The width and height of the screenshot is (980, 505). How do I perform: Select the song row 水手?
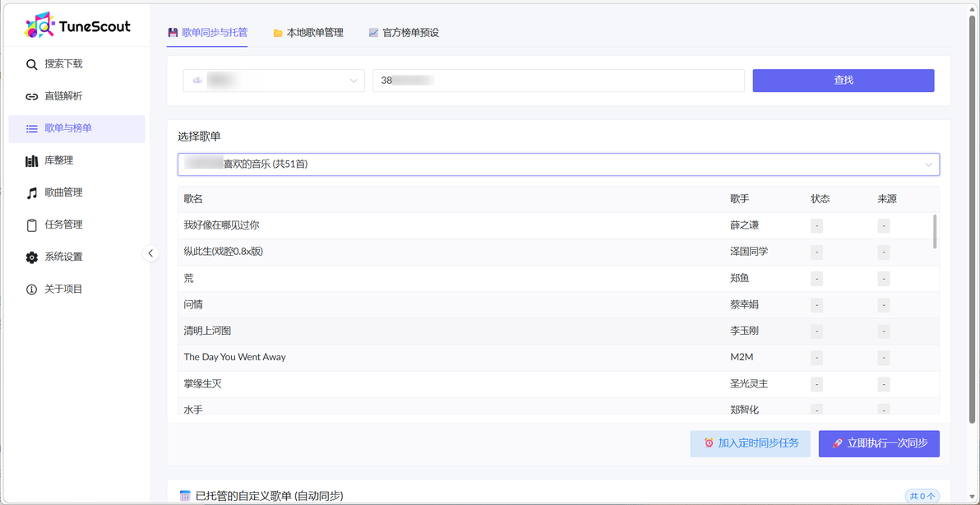558,406
